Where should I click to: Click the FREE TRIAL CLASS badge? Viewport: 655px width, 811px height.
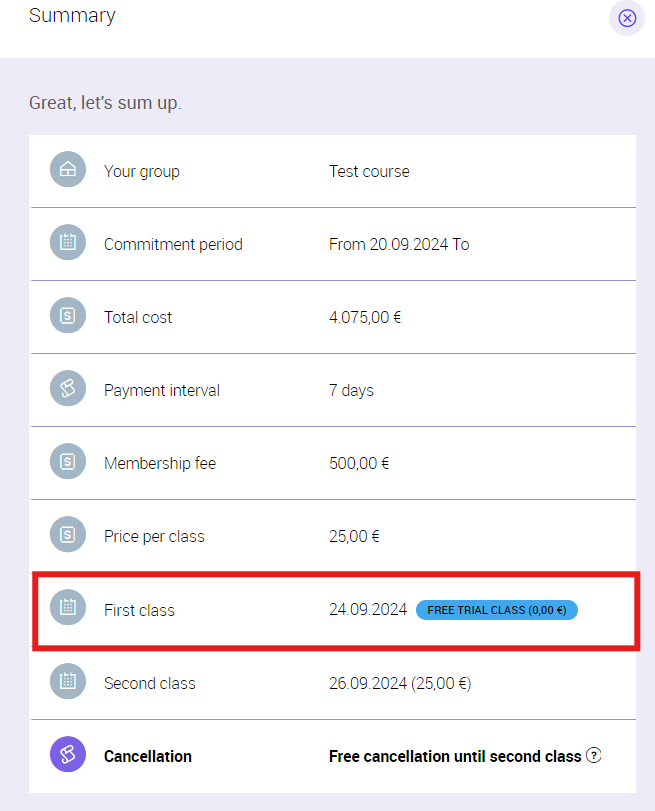[497, 609]
